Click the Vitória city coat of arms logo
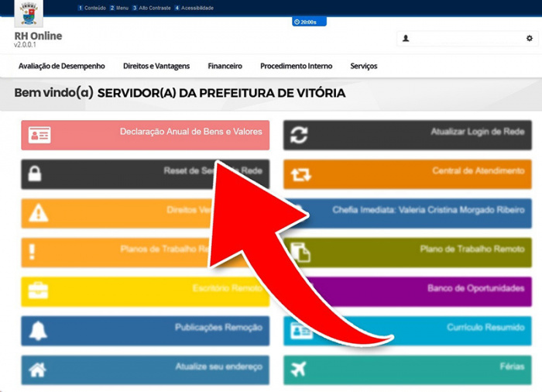This screenshot has height=392, width=542. [29, 14]
